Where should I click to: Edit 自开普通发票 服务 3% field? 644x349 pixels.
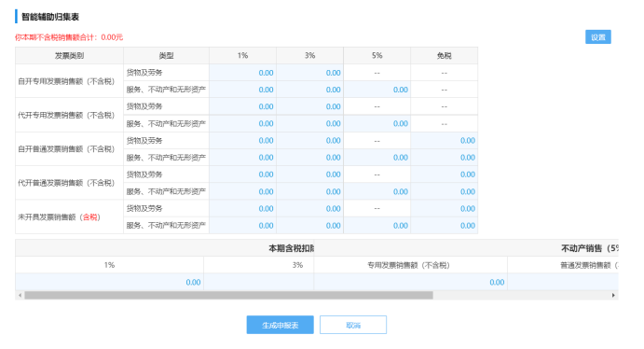[310, 158]
